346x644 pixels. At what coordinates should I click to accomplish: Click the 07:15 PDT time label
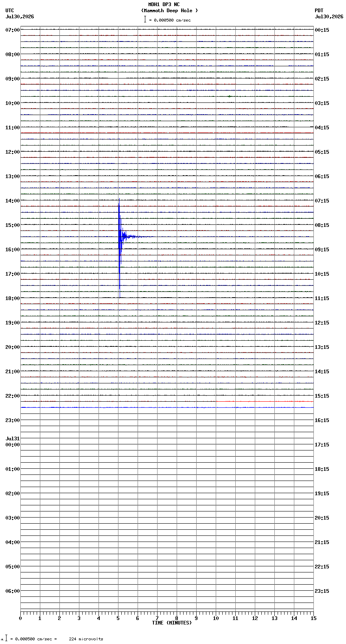(322, 201)
